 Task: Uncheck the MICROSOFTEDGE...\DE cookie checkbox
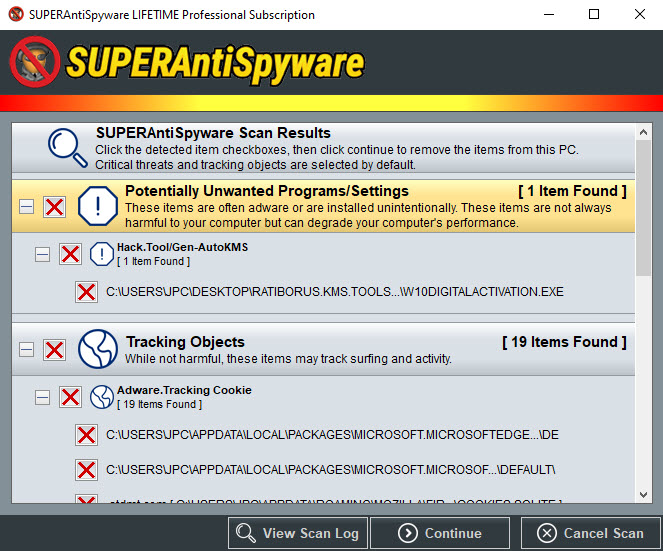tap(86, 435)
